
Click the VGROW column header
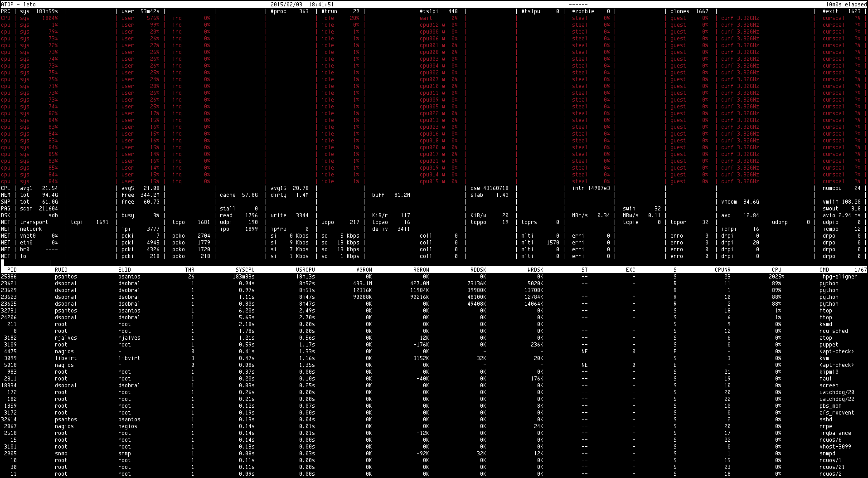(364, 270)
